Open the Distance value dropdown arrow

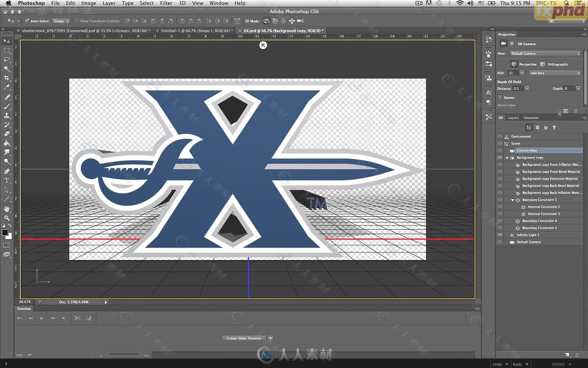(527, 88)
